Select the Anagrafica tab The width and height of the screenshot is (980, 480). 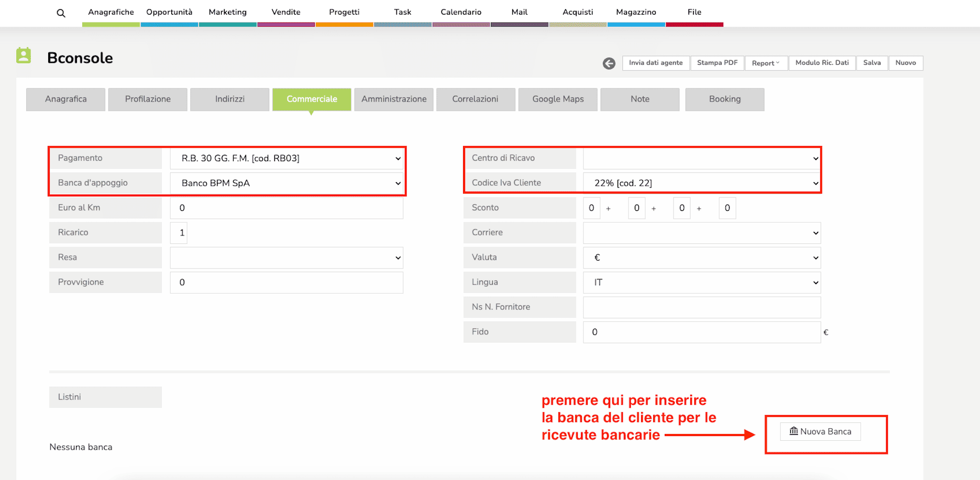pyautogui.click(x=66, y=99)
